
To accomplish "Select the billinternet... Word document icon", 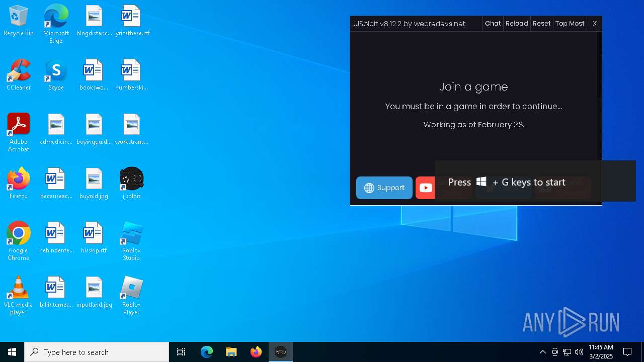I will [x=56, y=293].
